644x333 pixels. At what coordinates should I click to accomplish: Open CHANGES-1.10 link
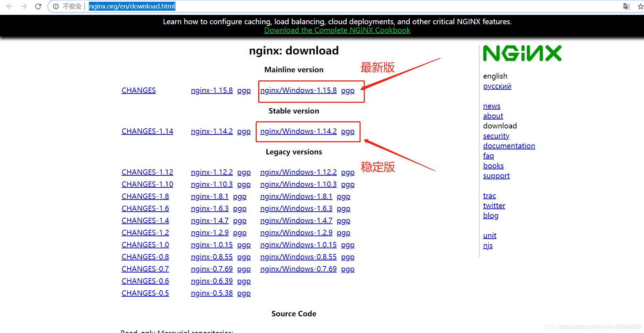[147, 184]
